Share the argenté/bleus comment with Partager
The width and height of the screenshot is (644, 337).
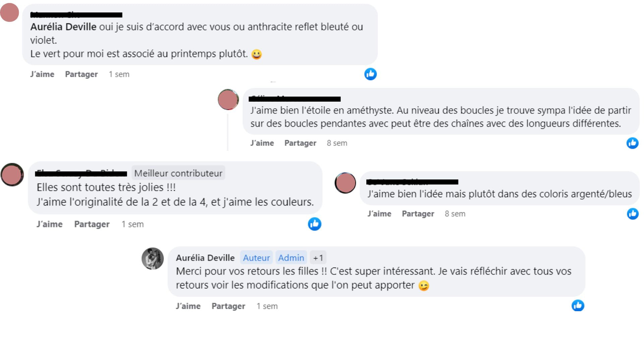point(418,214)
